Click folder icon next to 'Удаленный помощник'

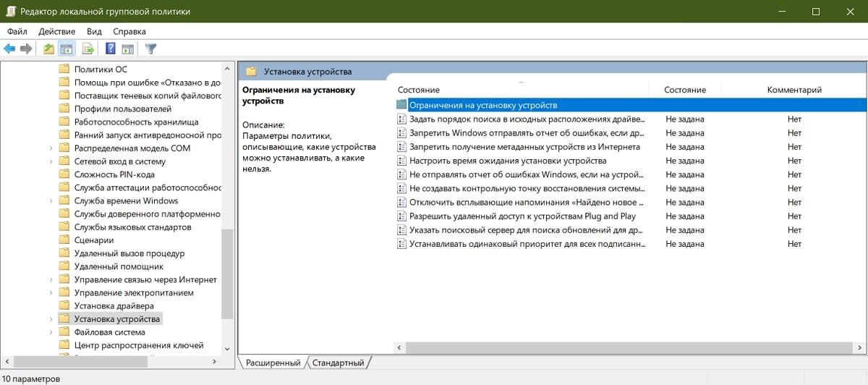[x=64, y=266]
